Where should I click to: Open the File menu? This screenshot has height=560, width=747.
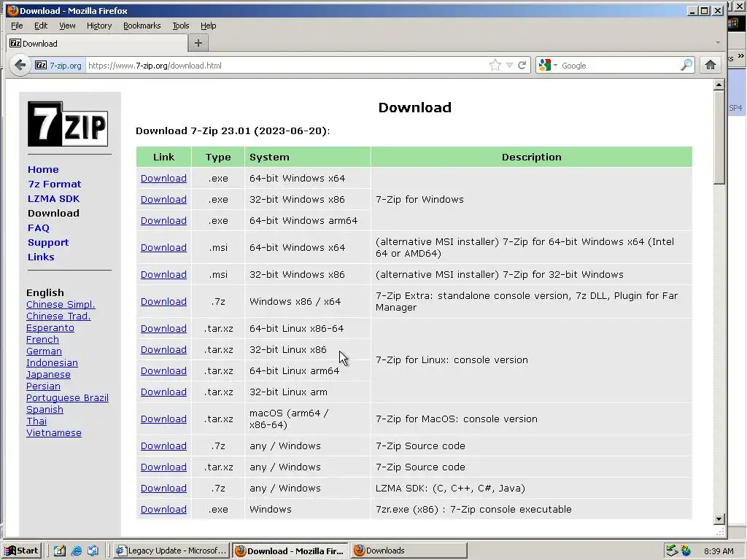(x=17, y=26)
